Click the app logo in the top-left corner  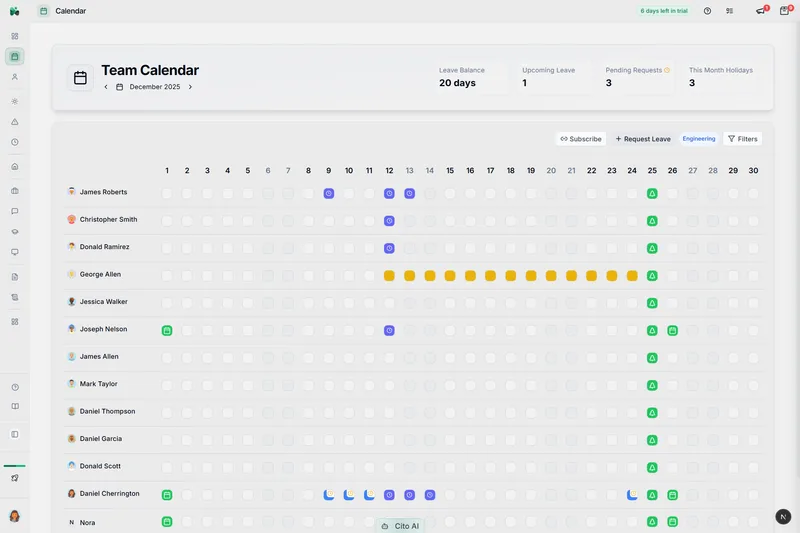click(x=14, y=11)
